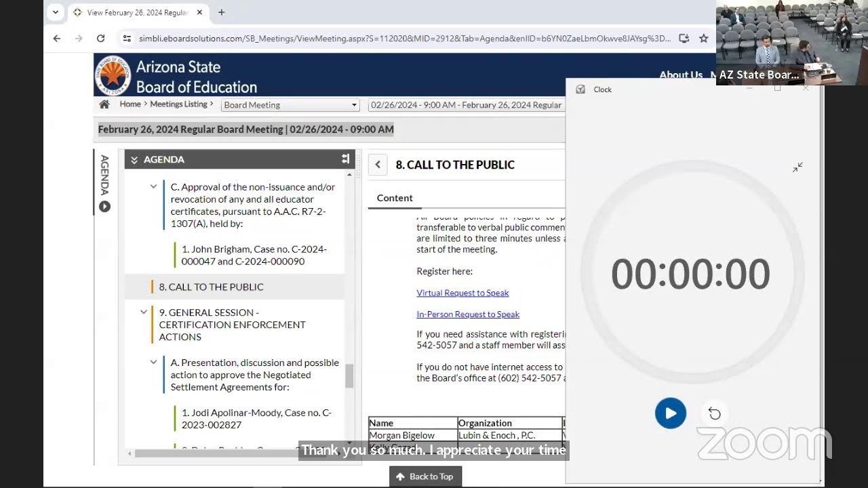Click the Name column header
The width and height of the screenshot is (868, 488).
[413, 423]
